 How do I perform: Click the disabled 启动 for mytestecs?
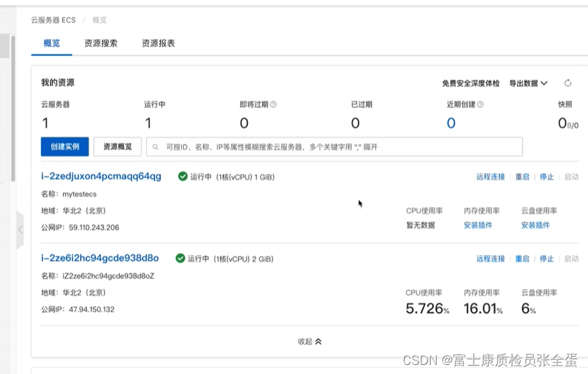point(571,177)
